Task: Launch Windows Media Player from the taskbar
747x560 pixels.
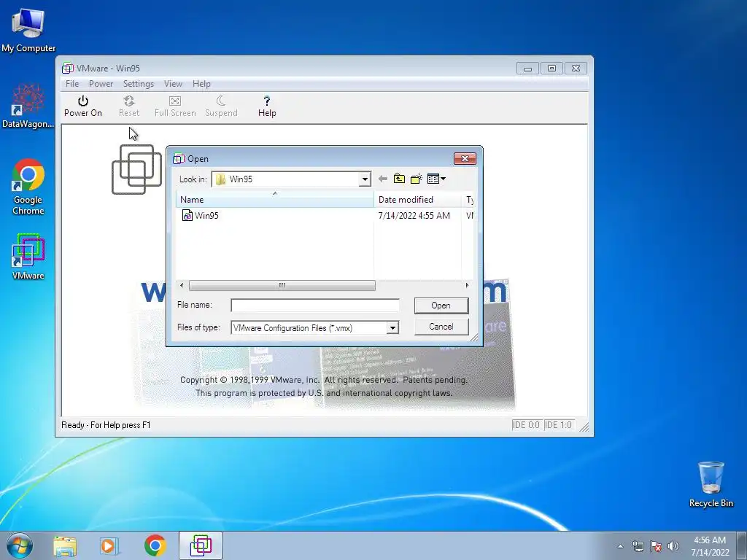Action: 109,545
